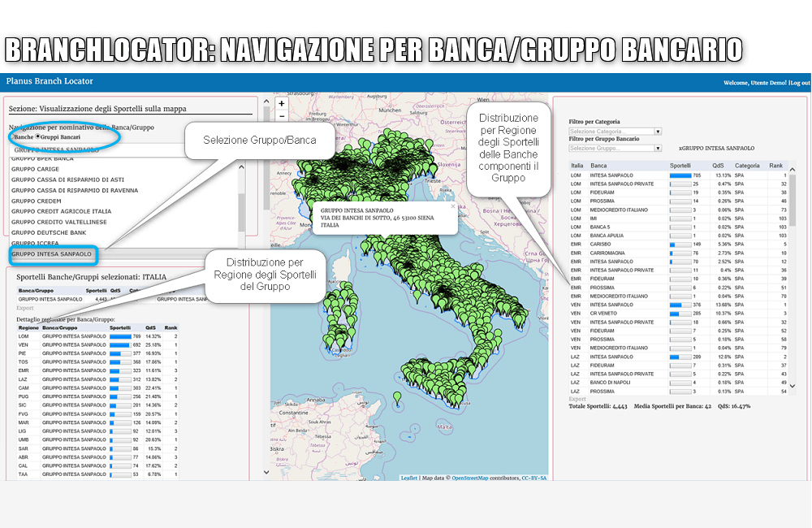Click the CAM region code in detail table
Screen dimensions: 812x528
[24, 388]
